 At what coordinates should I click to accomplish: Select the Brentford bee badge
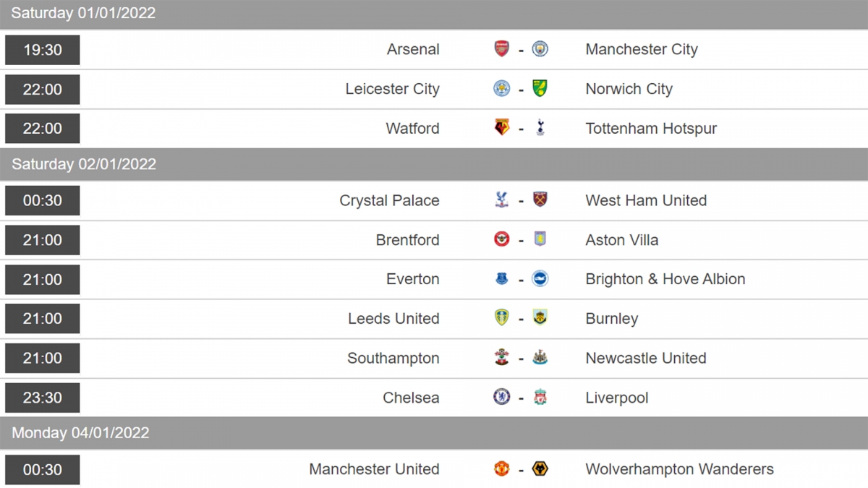point(501,239)
